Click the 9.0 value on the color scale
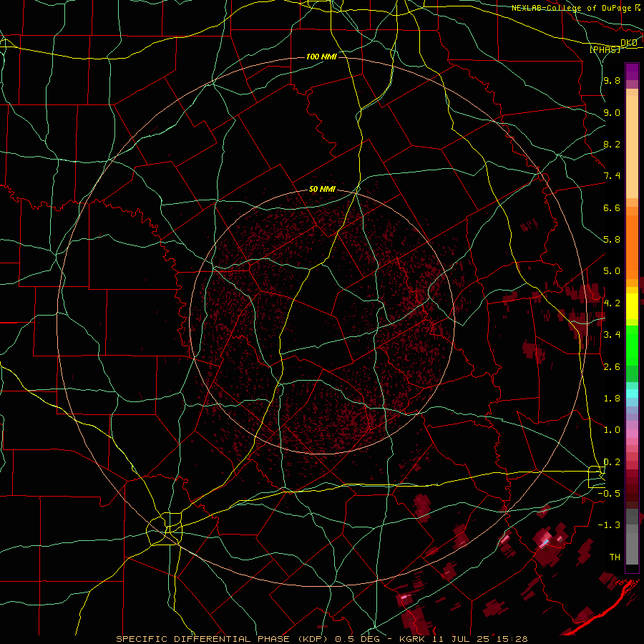The image size is (644, 644). tap(612, 112)
